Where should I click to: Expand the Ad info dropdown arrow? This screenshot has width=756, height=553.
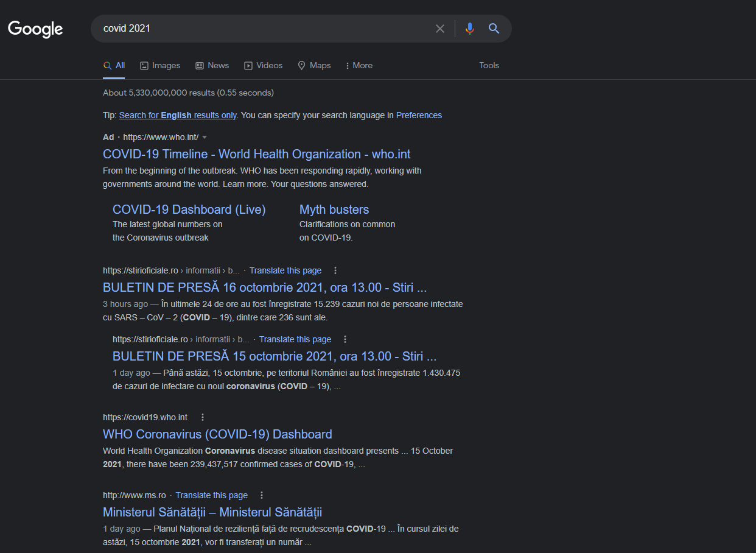click(x=205, y=138)
